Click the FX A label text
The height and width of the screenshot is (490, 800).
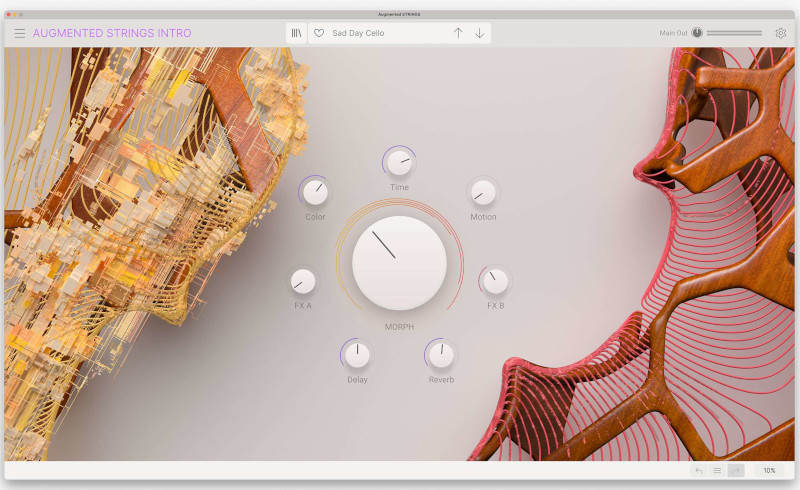coord(303,306)
